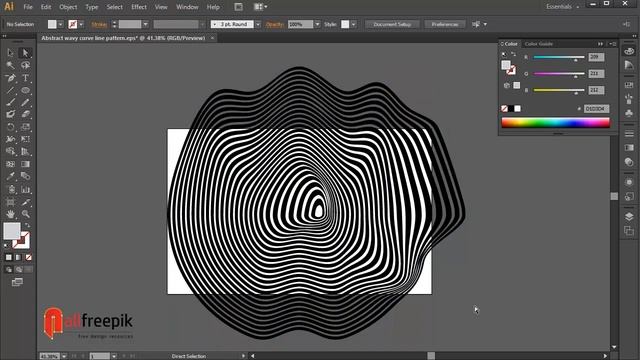The height and width of the screenshot is (360, 640).
Task: Set paint mode to None in toolbox
Action: [x=28, y=257]
